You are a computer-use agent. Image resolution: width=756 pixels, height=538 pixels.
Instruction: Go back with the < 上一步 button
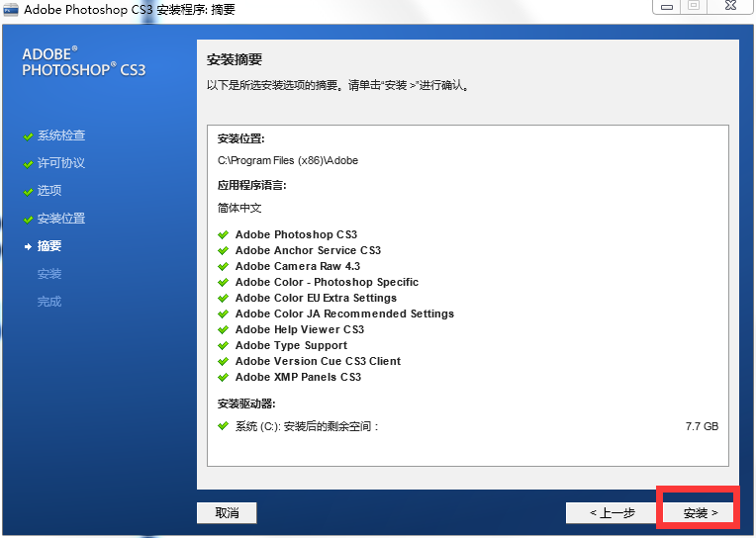point(613,512)
